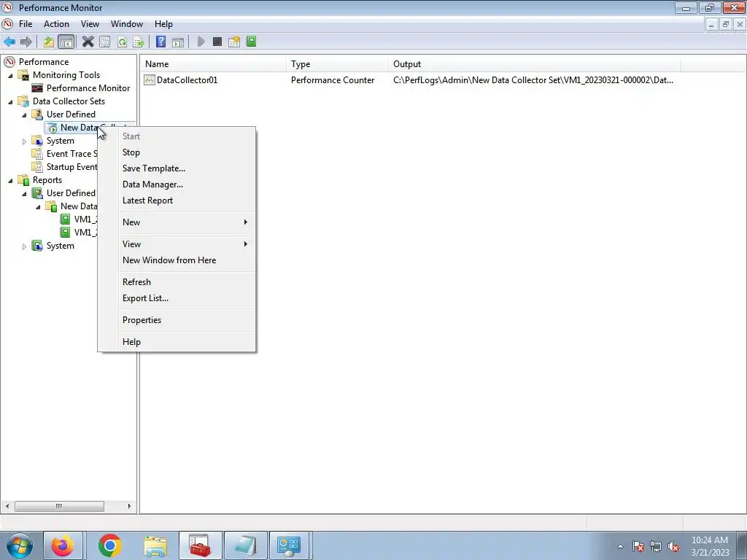The image size is (747, 560).
Task: Click the DataCollector01 row icon
Action: tap(150, 80)
